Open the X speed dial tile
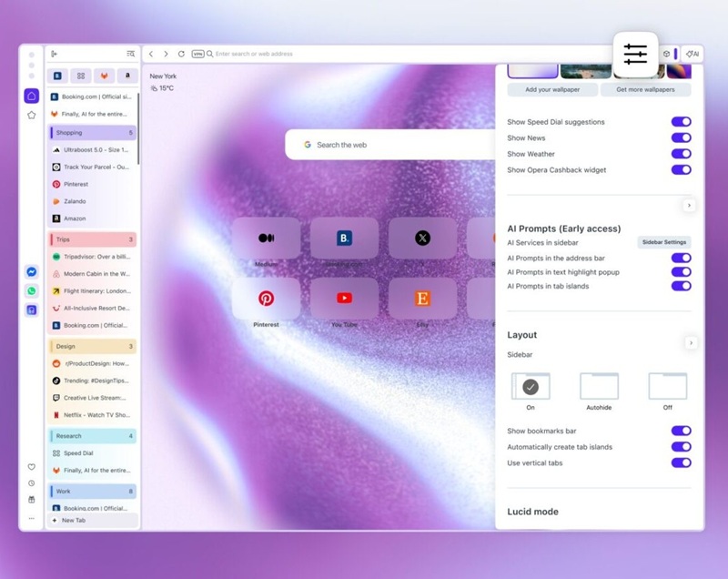The image size is (728, 579). click(x=422, y=239)
